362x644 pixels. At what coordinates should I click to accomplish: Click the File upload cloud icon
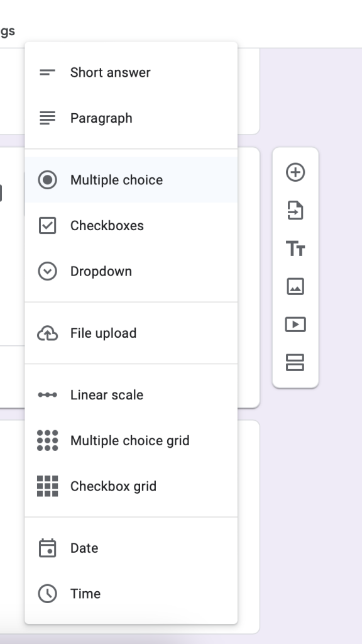click(48, 333)
